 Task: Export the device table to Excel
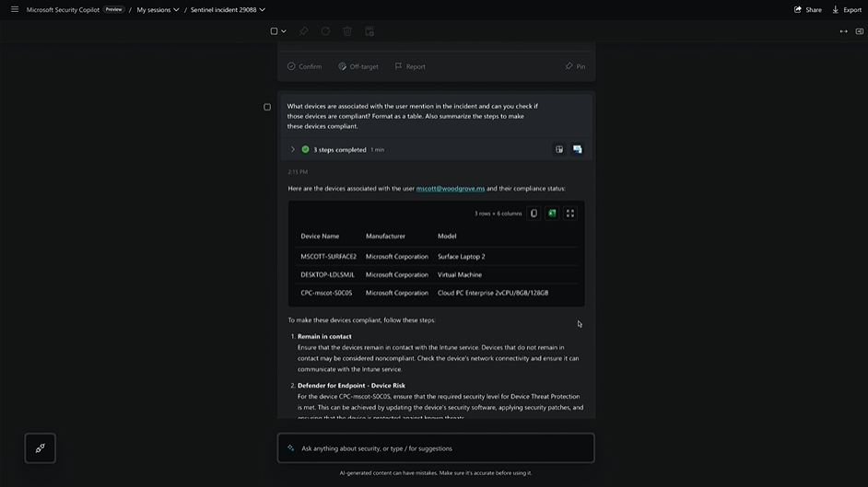tap(552, 214)
